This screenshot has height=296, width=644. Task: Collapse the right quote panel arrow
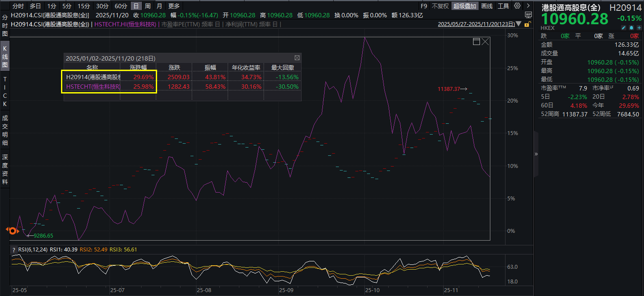[x=536, y=154]
